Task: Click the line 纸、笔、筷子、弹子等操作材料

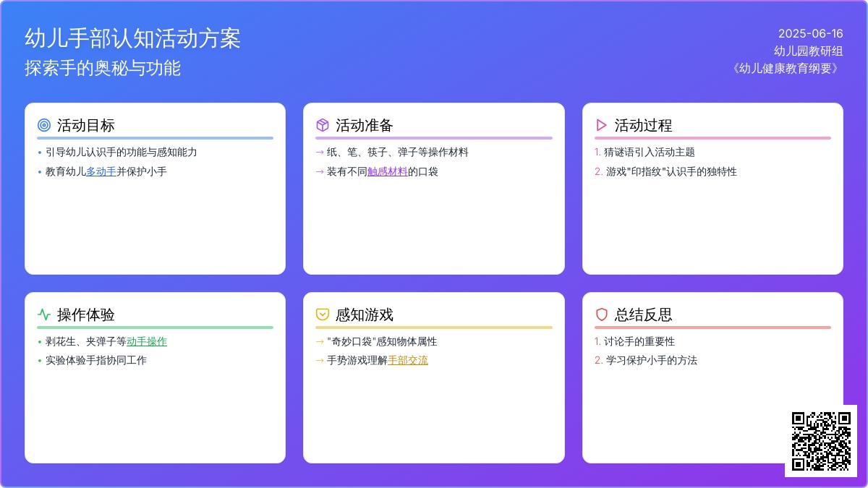Action: pos(398,153)
